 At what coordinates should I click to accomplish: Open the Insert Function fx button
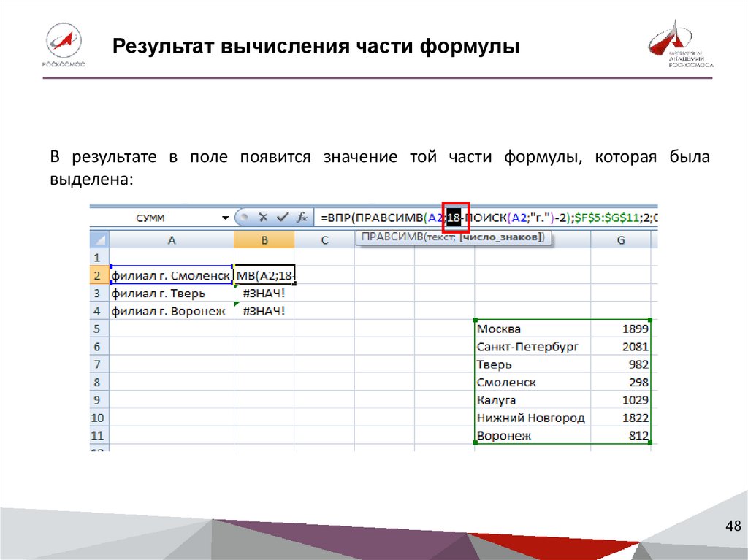[300, 218]
